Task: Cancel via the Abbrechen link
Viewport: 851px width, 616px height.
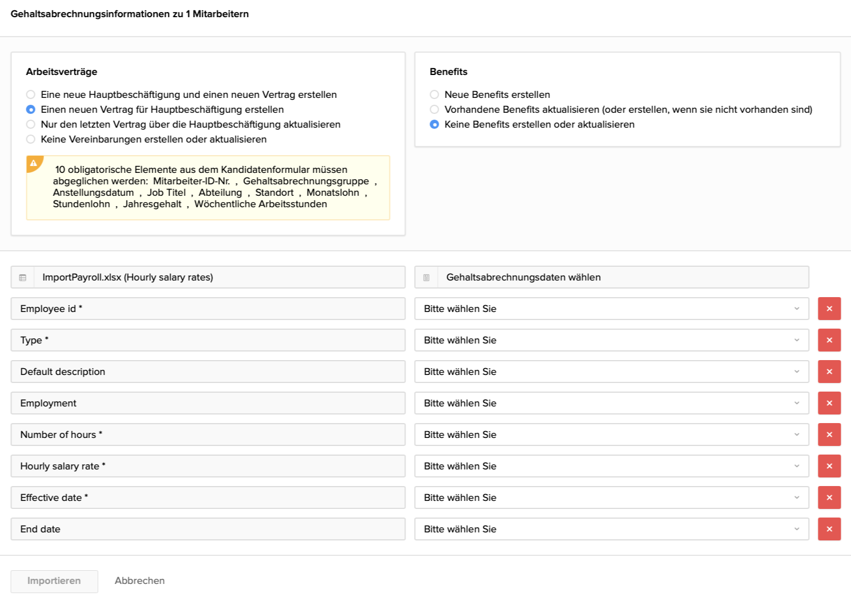Action: point(140,581)
